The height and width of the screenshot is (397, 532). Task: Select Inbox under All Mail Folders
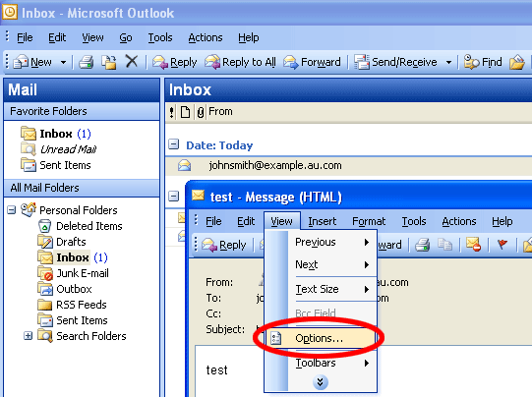(72, 257)
